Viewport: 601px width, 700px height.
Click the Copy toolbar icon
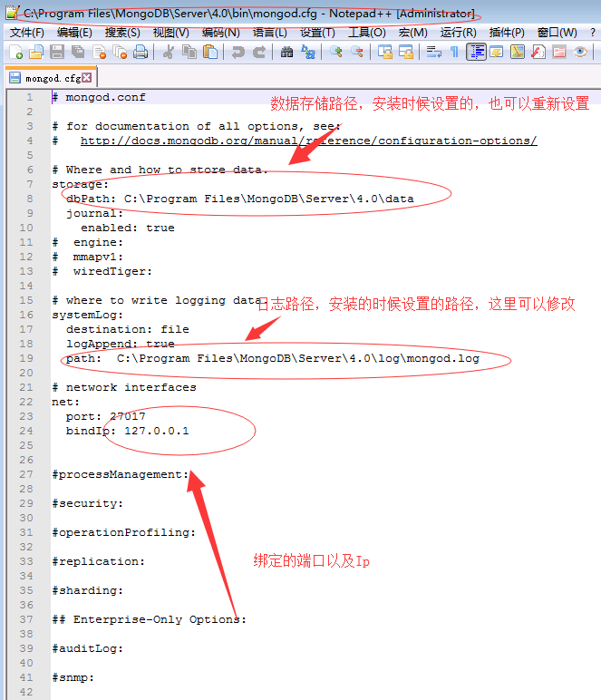tap(189, 53)
